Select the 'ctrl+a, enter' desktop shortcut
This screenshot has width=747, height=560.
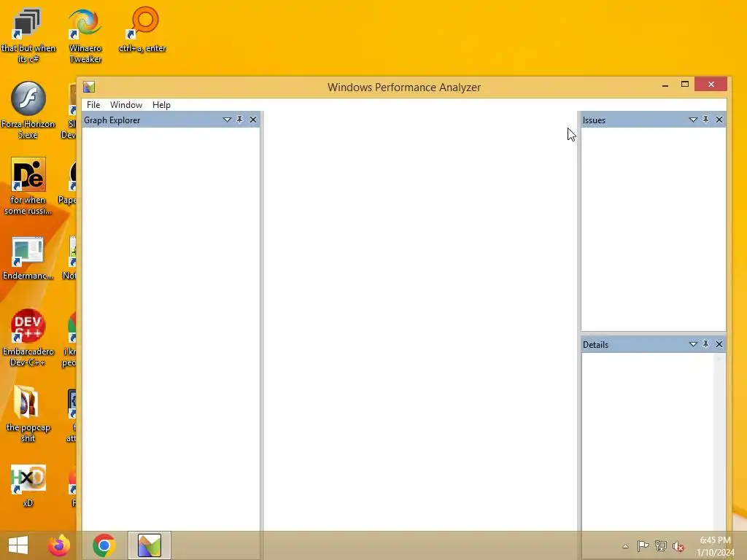point(142,30)
